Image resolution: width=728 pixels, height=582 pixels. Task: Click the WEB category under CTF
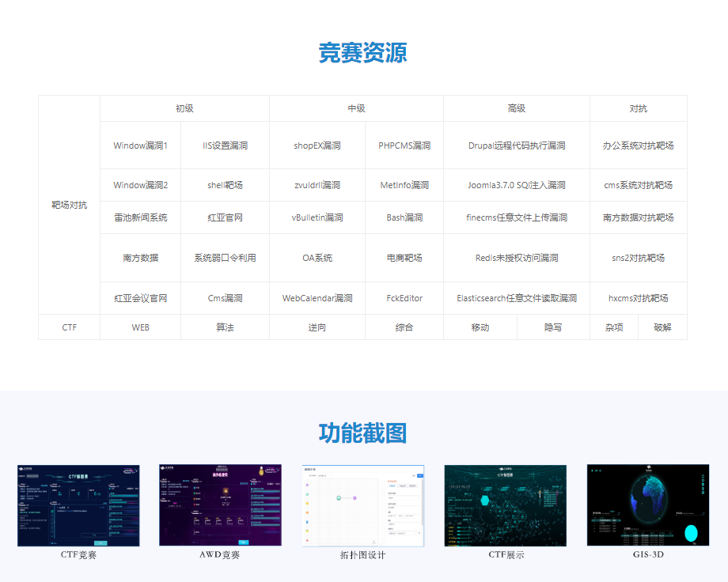point(140,327)
